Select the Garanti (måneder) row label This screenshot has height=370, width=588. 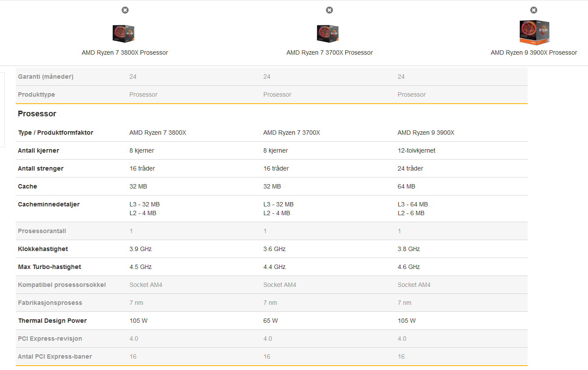pos(45,77)
